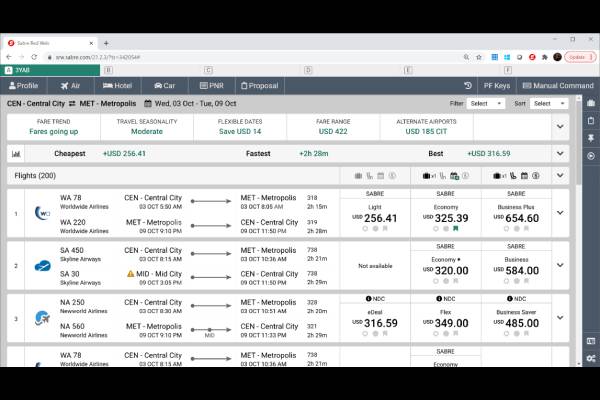Click the warning triangle next to MID - Mid City
Viewport: 600px width, 400px height.
(130, 274)
